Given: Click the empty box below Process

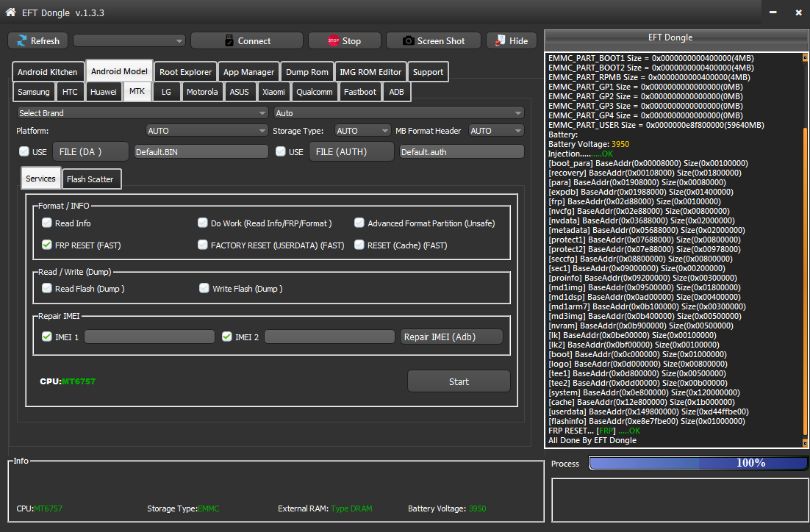Looking at the screenshot, I should click(680, 500).
